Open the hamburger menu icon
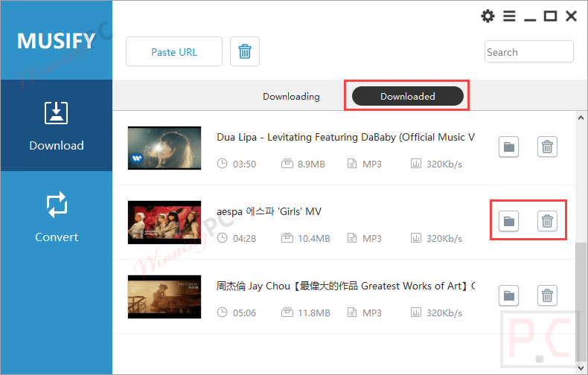The width and height of the screenshot is (588, 375). pyautogui.click(x=509, y=16)
